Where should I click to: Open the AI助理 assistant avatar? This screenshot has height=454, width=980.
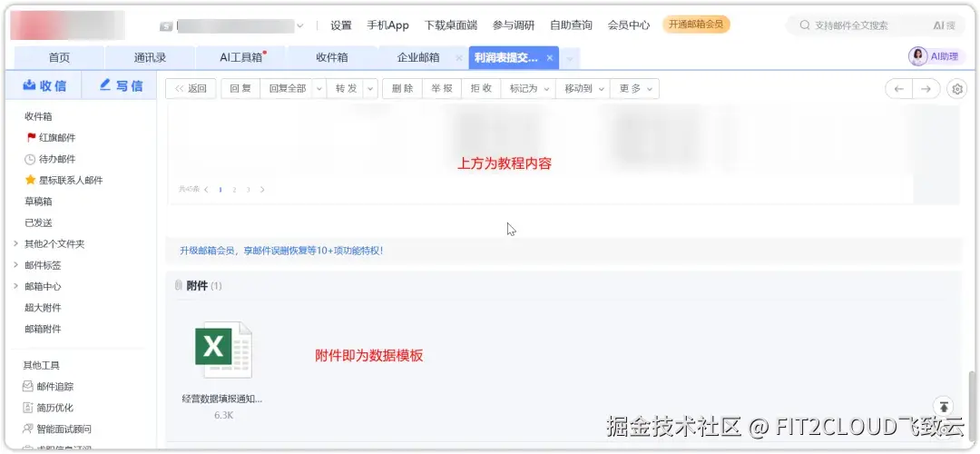coord(918,56)
